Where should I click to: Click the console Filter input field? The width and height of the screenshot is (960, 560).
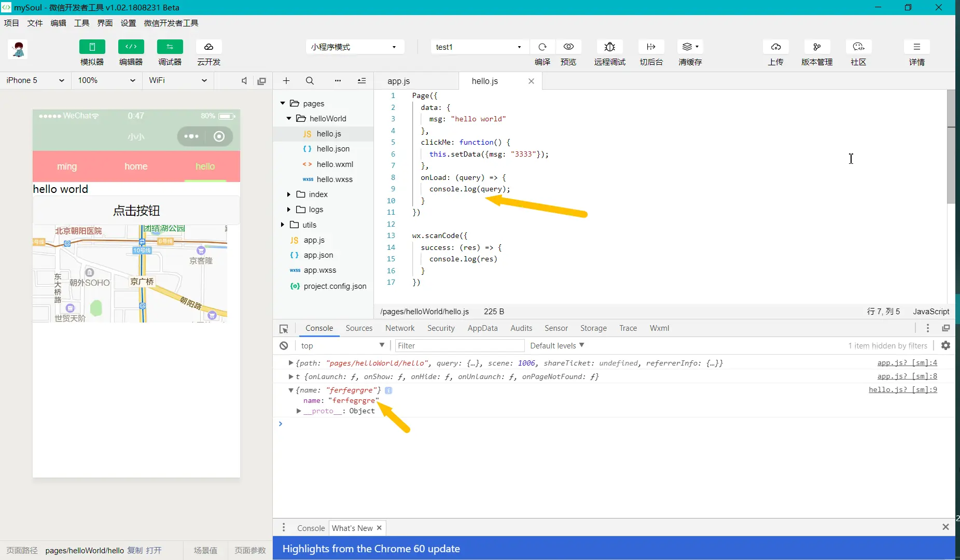tap(460, 346)
